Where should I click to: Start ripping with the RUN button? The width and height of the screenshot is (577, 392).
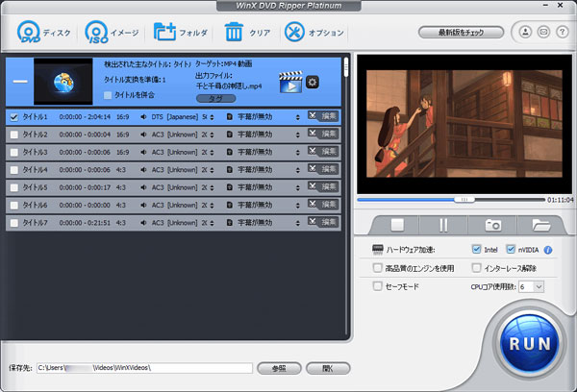530,344
